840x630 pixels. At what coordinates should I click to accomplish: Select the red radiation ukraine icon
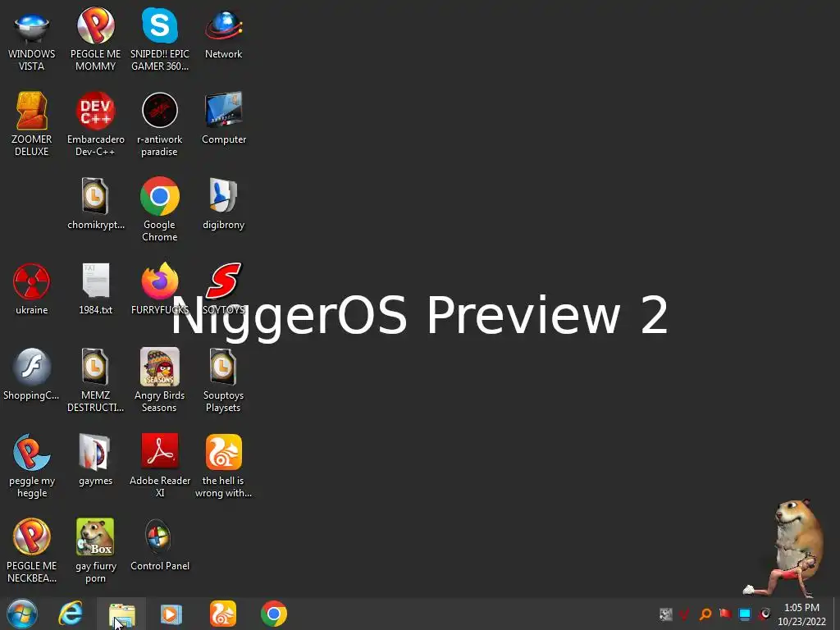tap(32, 290)
